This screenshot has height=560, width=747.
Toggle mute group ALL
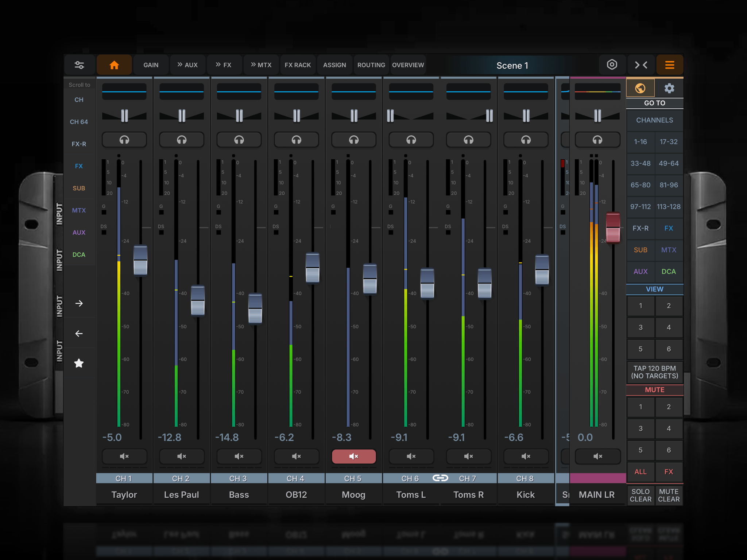click(640, 472)
